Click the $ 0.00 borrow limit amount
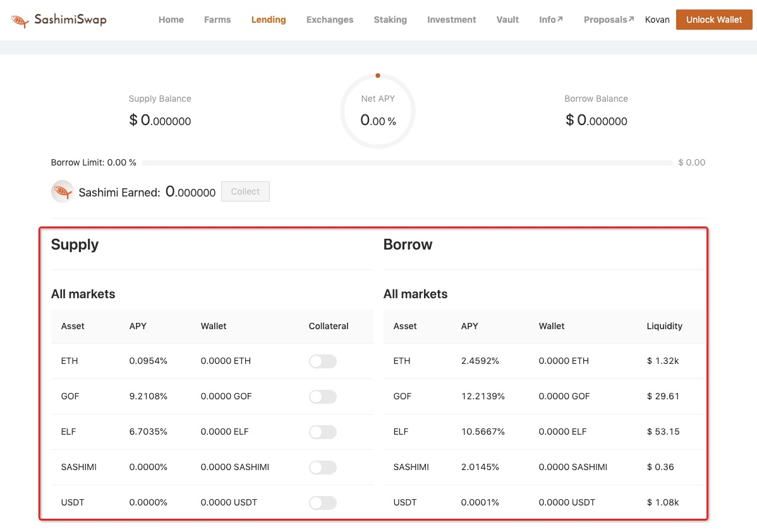757x532 pixels. [692, 162]
